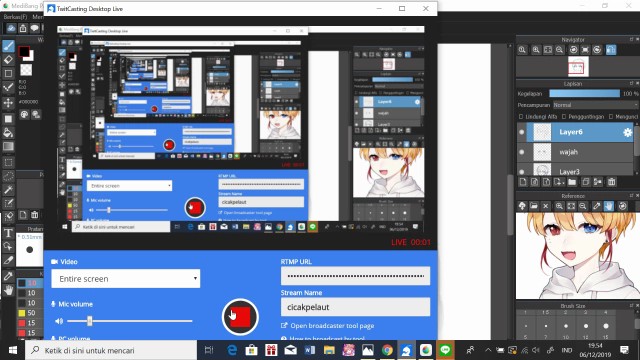Open the Berkas(F) menu
Image resolution: width=640 pixels, height=360 pixels.
coord(15,17)
